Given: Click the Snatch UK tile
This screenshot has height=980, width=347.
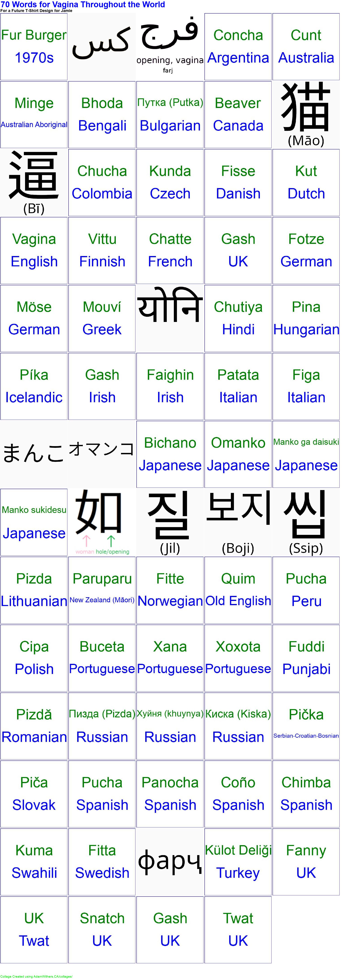Looking at the screenshot, I should 102,929.
